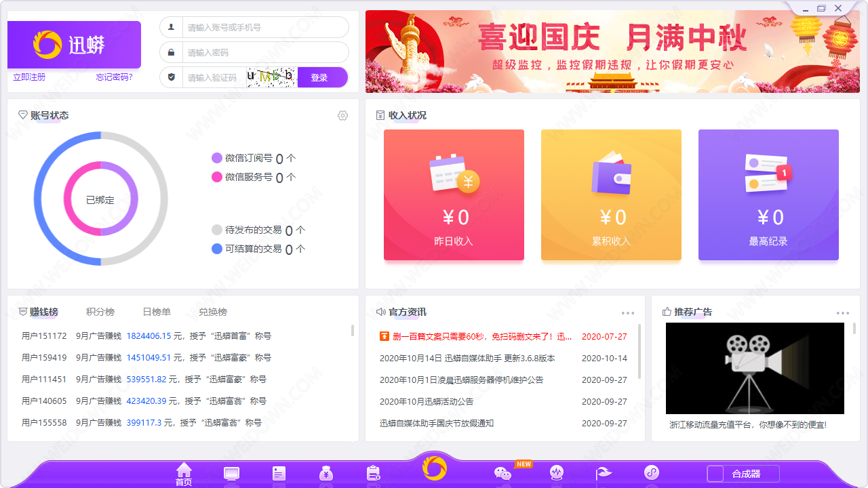Switch to 积分榜 tab
This screenshot has height=488, width=868.
(x=100, y=312)
